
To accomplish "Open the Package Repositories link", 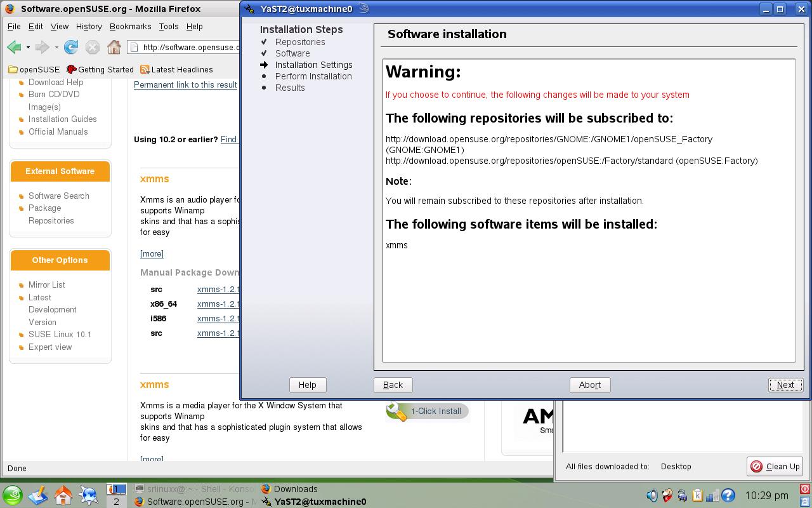I will pos(51,214).
